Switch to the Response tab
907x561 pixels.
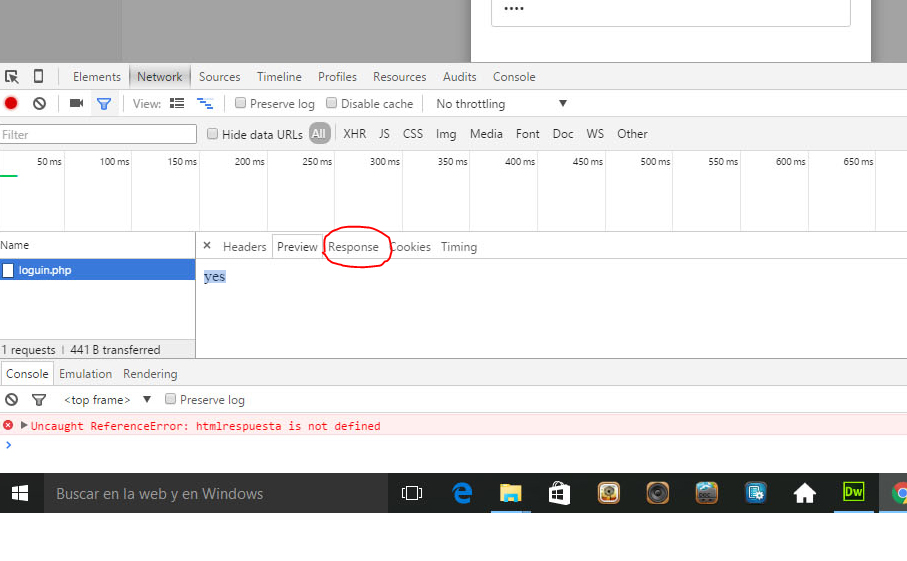[354, 247]
